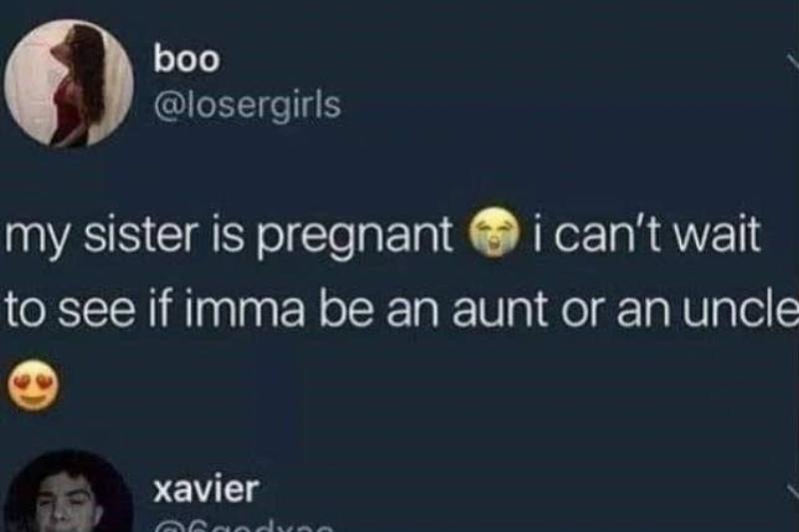
Task: Click the "boo" display name
Action: click(187, 59)
